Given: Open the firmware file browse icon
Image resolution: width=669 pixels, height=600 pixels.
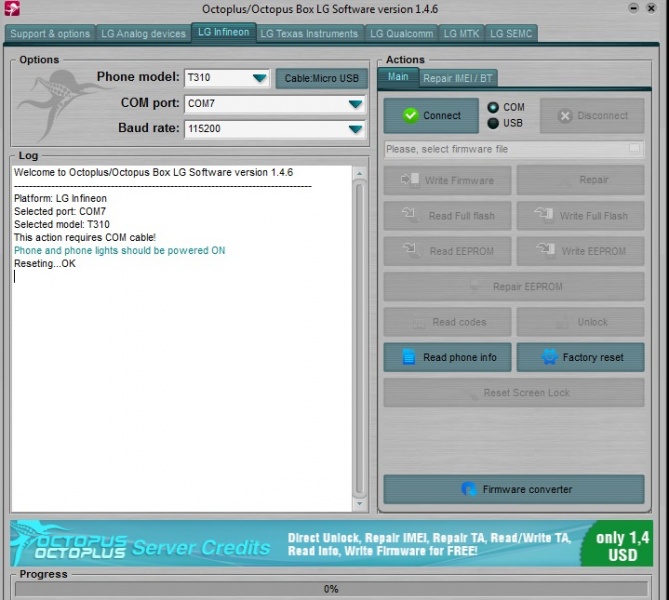Looking at the screenshot, I should pyautogui.click(x=634, y=149).
